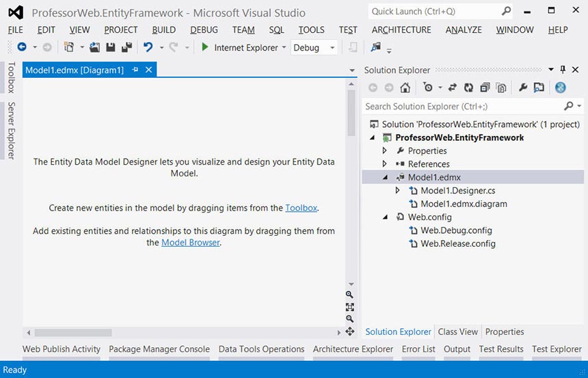Collapse the Web.config node
The image size is (588, 378).
[x=385, y=217]
